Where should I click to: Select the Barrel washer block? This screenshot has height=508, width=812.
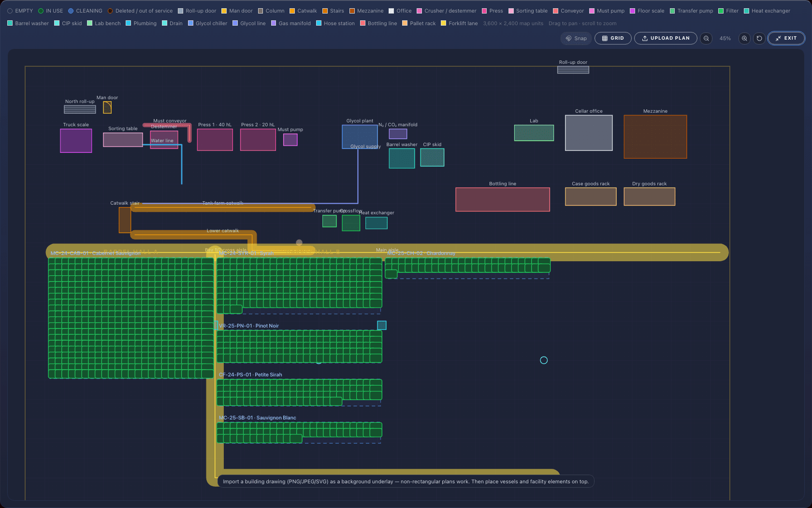coord(402,158)
